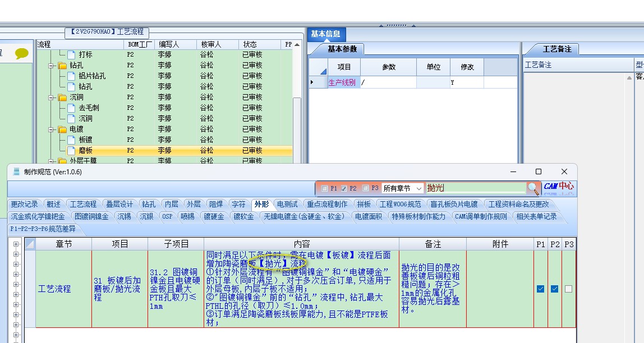The width and height of the screenshot is (644, 343).
Task: Click the 状态 column header in flow list
Action: (260, 44)
